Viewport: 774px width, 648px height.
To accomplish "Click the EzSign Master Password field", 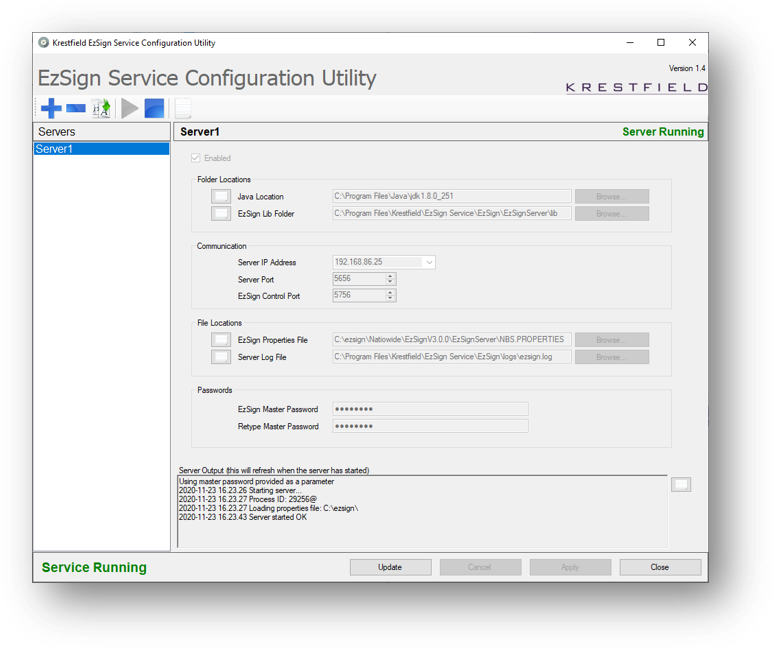I will pos(430,409).
